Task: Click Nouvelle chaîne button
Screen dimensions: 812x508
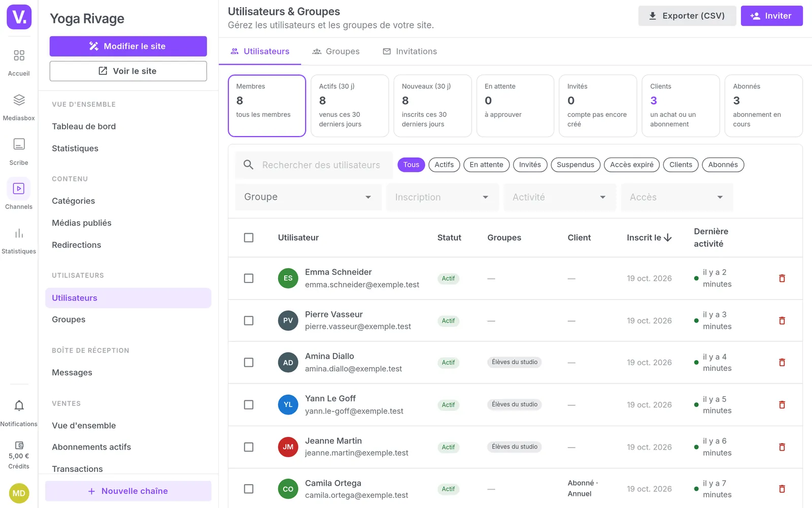Action: point(128,491)
